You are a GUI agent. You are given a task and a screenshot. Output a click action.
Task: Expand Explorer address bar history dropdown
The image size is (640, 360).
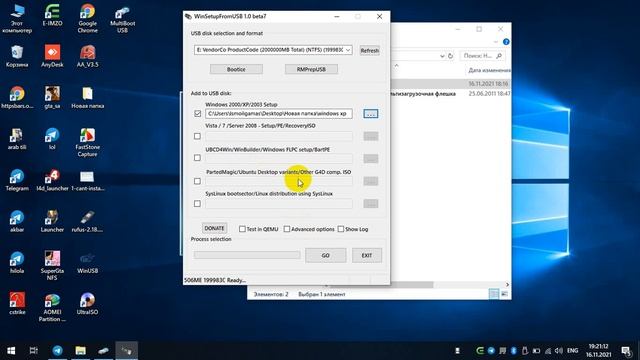442,56
